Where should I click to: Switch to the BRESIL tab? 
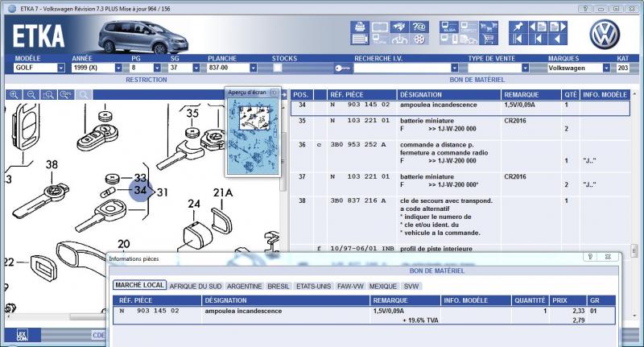click(279, 287)
